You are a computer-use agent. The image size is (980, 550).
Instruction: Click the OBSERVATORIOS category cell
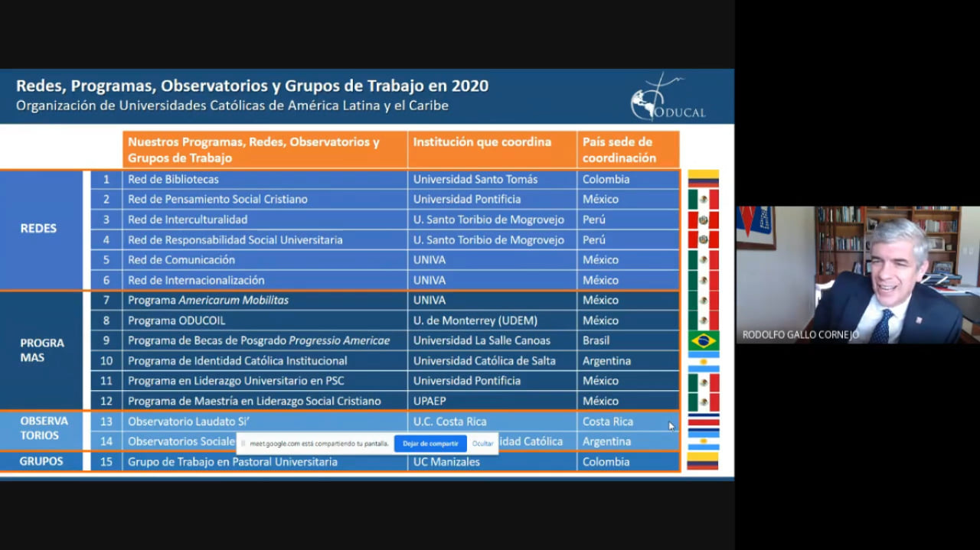pos(44,428)
